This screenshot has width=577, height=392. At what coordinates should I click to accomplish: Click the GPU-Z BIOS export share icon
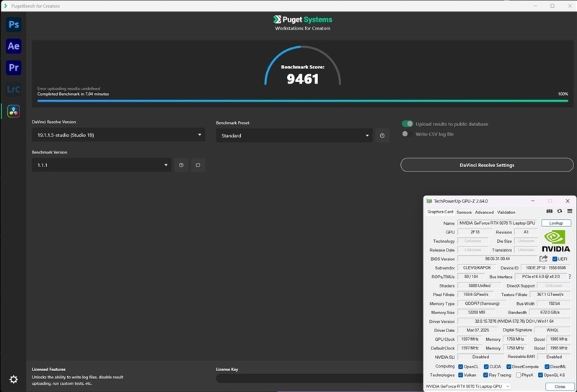544,259
